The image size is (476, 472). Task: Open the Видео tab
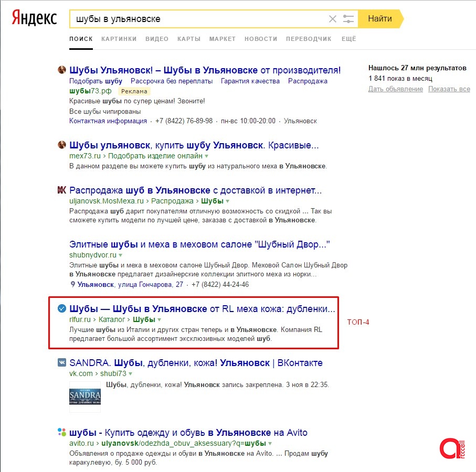(x=156, y=39)
